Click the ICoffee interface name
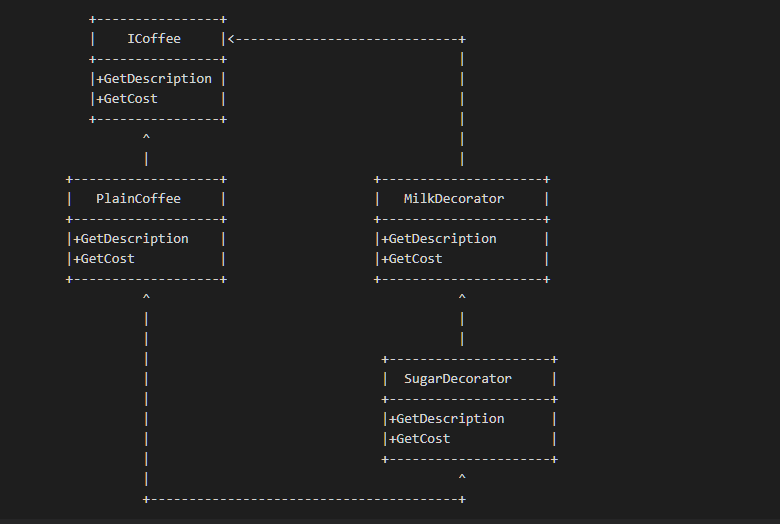Viewport: 780px width, 524px height. [x=154, y=39]
